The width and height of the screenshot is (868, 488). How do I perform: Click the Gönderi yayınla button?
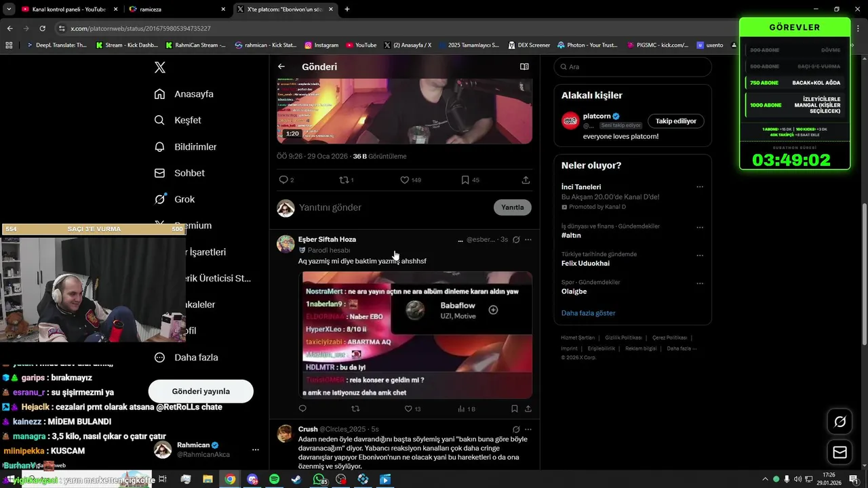201,391
